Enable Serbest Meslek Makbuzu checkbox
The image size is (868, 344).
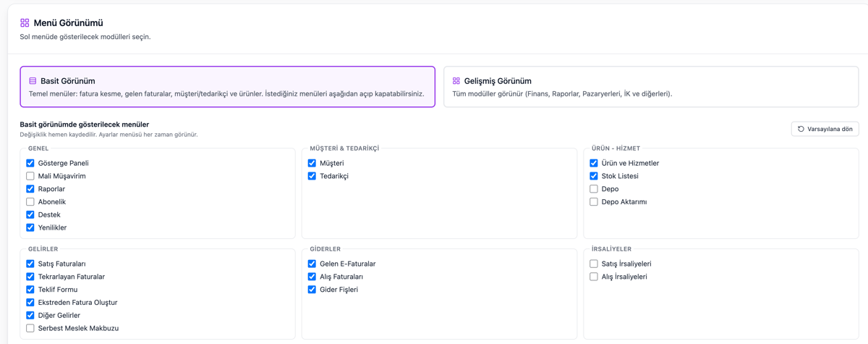(30, 328)
